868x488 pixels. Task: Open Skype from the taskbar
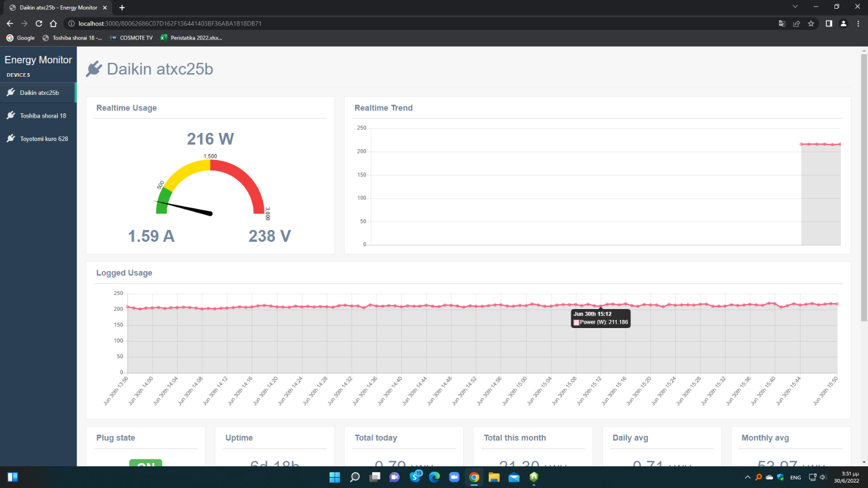point(416,477)
